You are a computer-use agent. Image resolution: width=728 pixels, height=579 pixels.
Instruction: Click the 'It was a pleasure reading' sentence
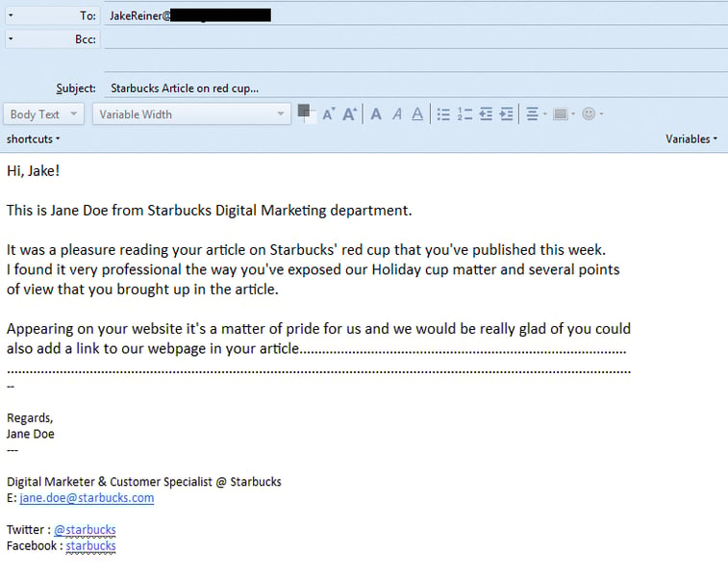point(306,250)
